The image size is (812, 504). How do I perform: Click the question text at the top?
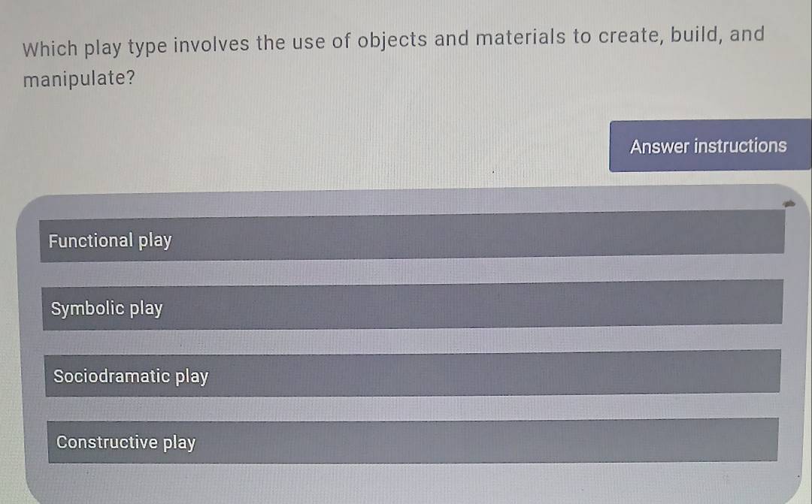(x=391, y=45)
